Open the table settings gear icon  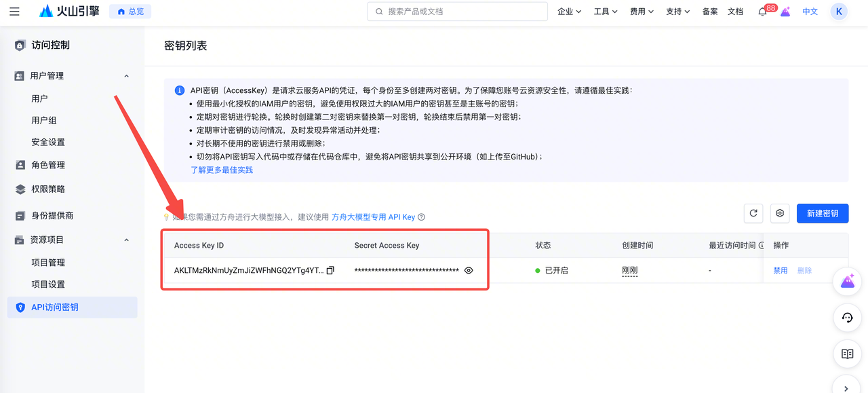click(780, 213)
